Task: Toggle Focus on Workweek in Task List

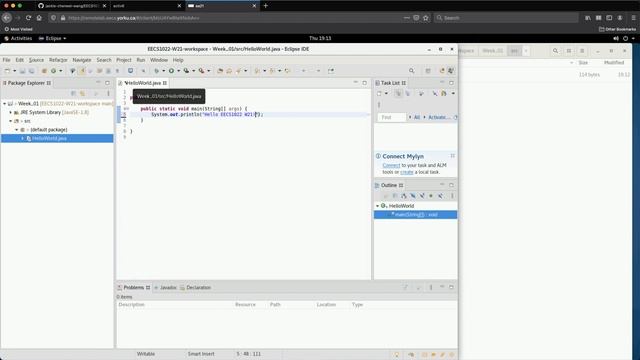Action: pyautogui.click(x=421, y=93)
